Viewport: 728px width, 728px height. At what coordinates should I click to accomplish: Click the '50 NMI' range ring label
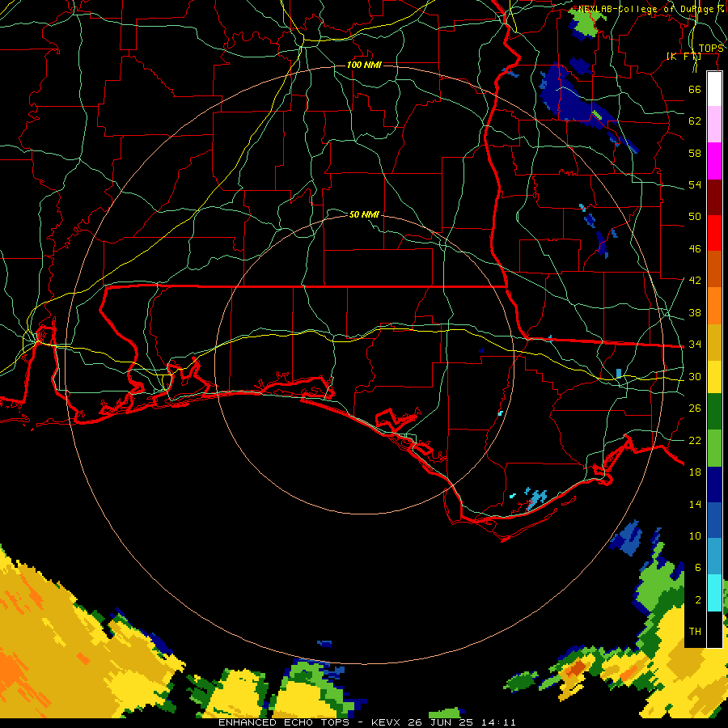click(x=364, y=214)
